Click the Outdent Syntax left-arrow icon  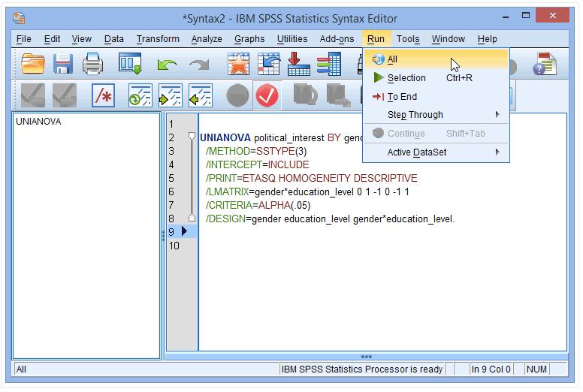(201, 95)
